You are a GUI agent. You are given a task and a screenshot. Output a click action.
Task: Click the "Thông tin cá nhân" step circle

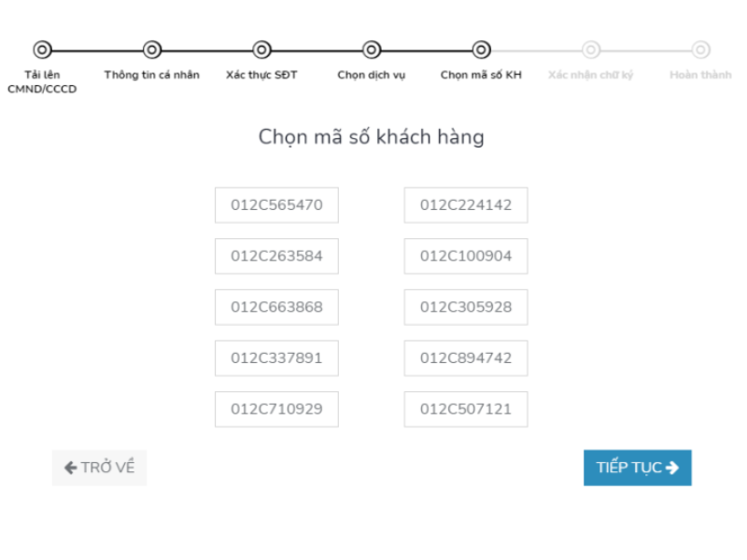[x=152, y=49]
